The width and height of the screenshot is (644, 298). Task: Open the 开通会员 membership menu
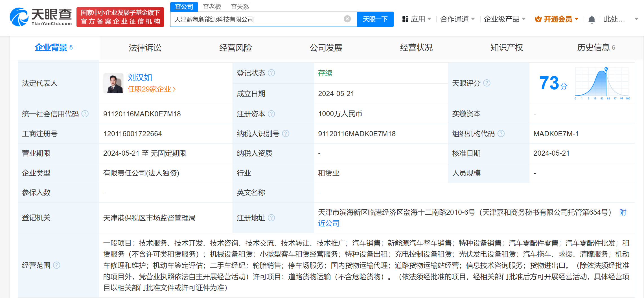click(x=557, y=19)
